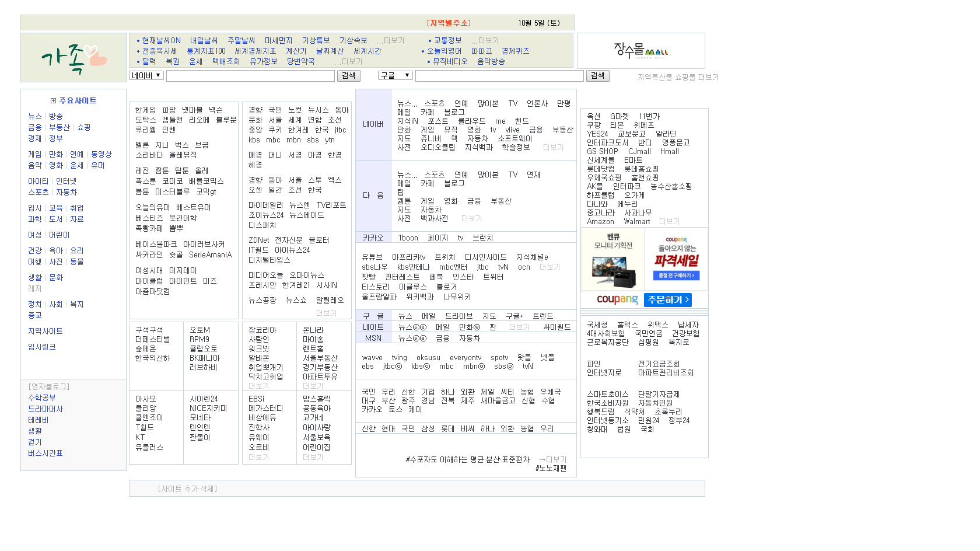Open the 멜론 music link
The image size is (980, 551).
(142, 145)
